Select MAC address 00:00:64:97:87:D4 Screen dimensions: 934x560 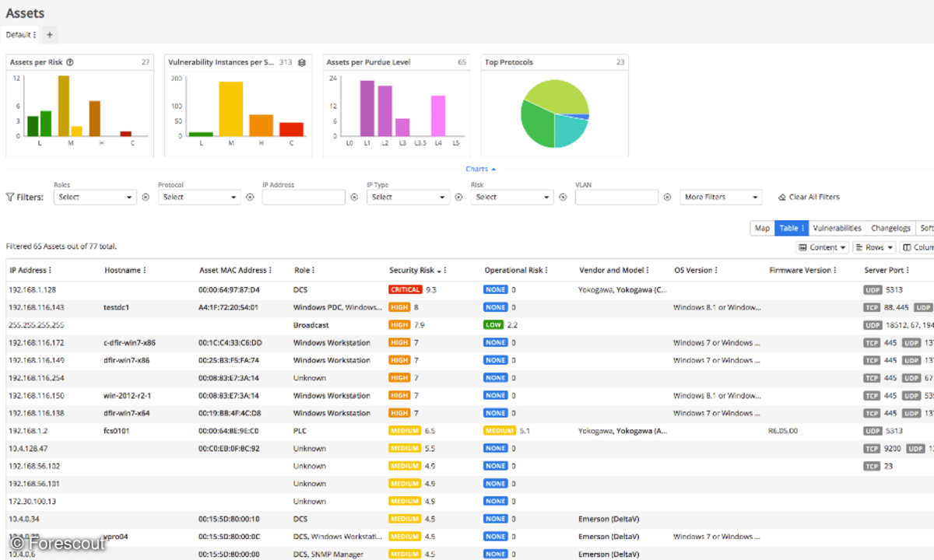pyautogui.click(x=230, y=289)
